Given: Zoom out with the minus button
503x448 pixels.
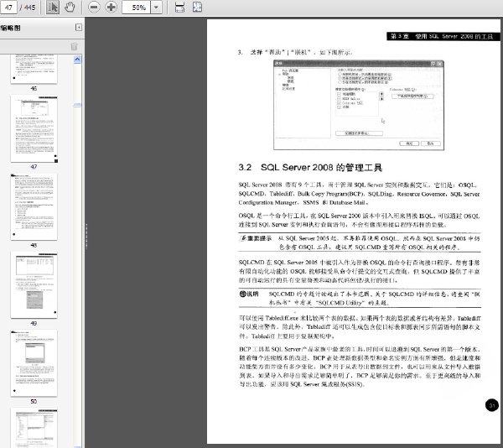Looking at the screenshot, I should point(94,7).
